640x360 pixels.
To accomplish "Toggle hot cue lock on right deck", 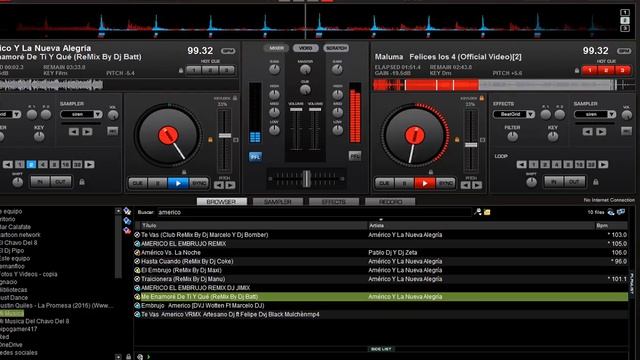I will (577, 71).
